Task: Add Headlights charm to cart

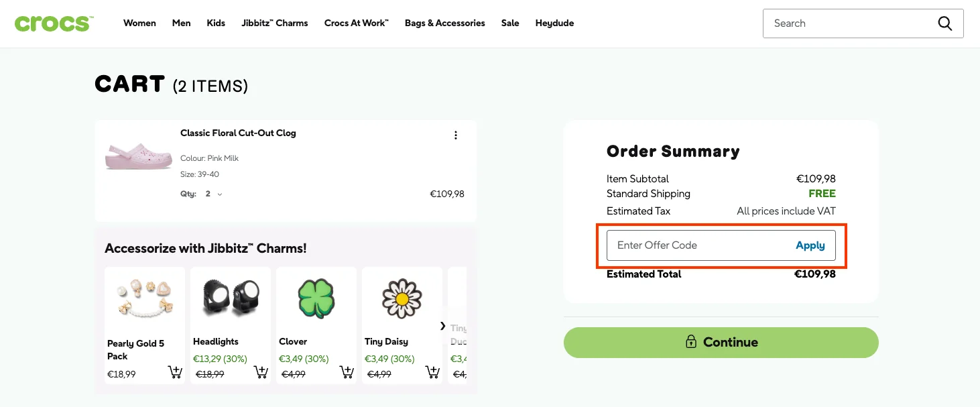Action: [260, 372]
